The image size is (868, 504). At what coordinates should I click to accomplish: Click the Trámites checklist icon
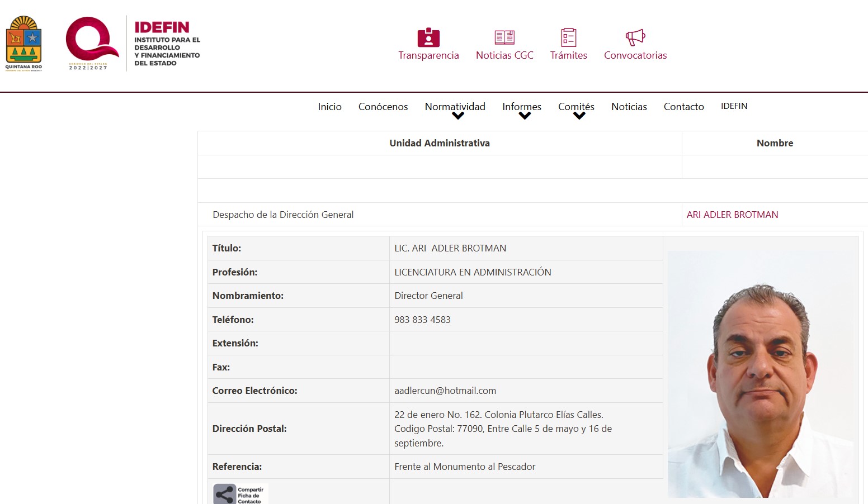(x=568, y=37)
